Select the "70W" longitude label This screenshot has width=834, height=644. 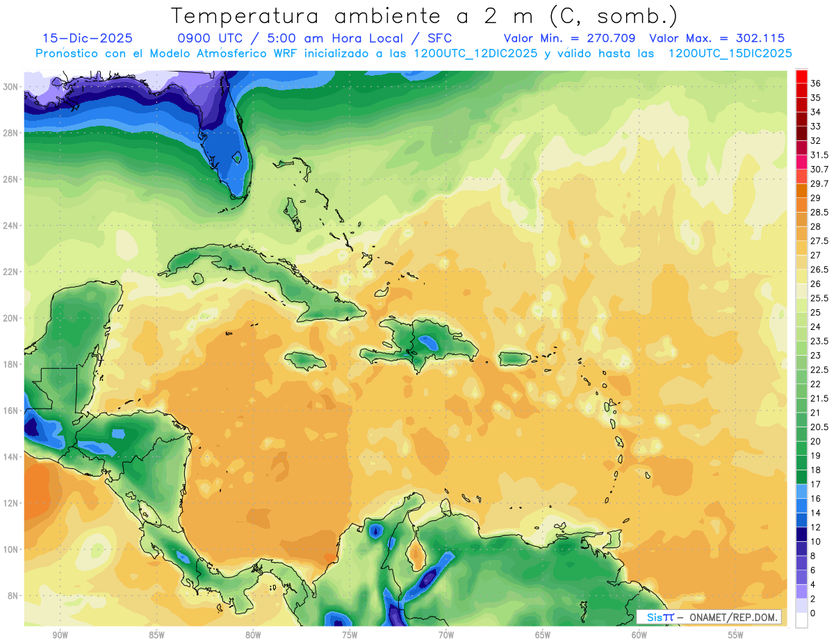pyautogui.click(x=446, y=635)
